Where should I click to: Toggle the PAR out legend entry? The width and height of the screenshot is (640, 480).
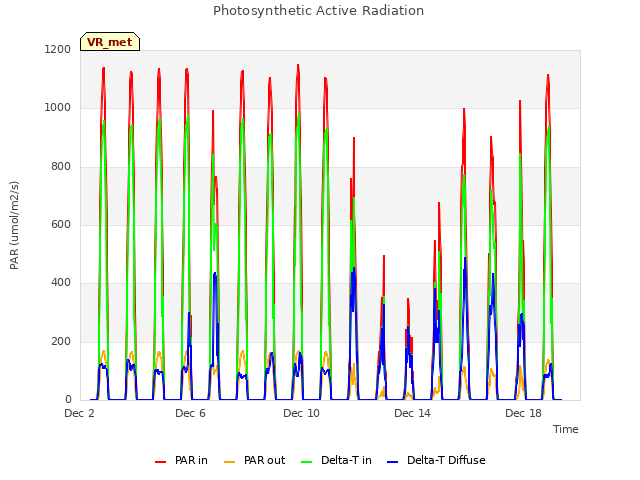[x=255, y=460]
